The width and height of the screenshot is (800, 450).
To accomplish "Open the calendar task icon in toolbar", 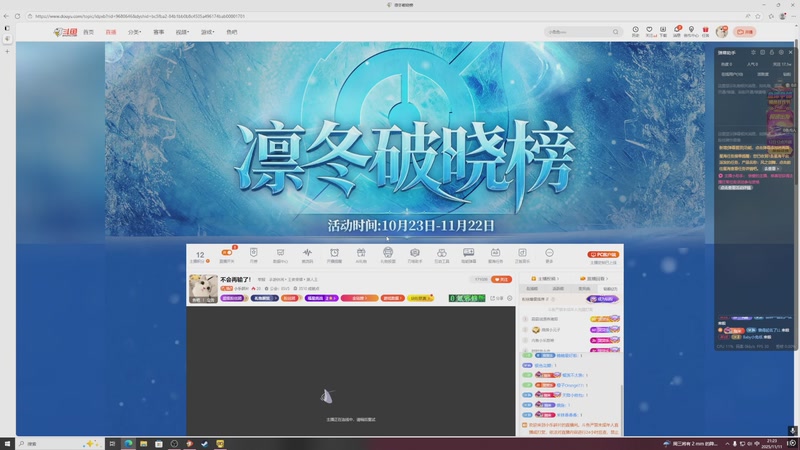I will tap(495, 253).
